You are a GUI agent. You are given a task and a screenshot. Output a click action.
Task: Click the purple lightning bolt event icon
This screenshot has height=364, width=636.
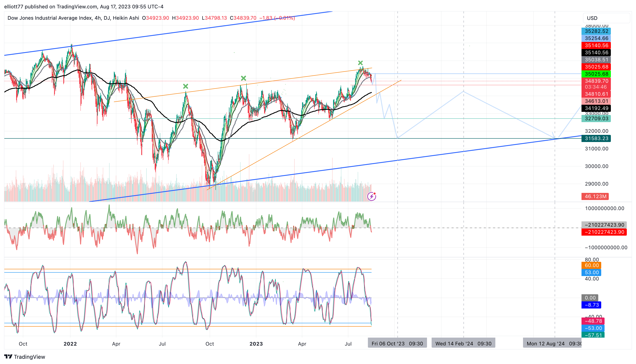pyautogui.click(x=371, y=196)
